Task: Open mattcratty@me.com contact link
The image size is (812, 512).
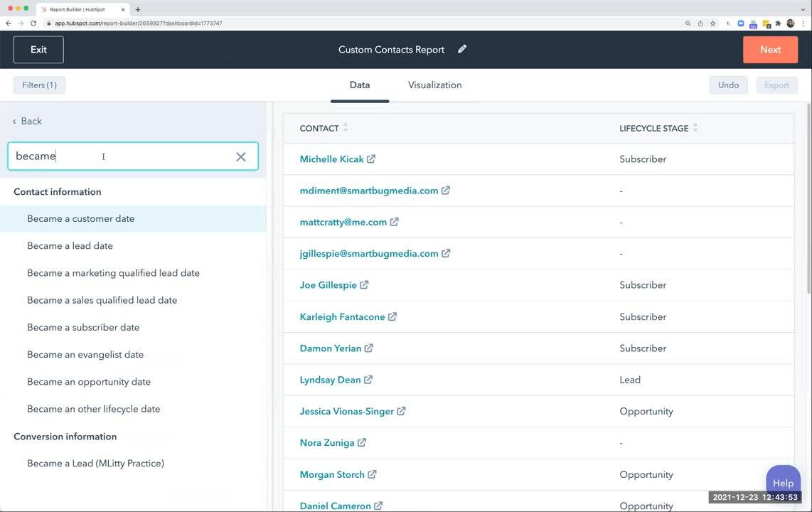Action: click(343, 222)
